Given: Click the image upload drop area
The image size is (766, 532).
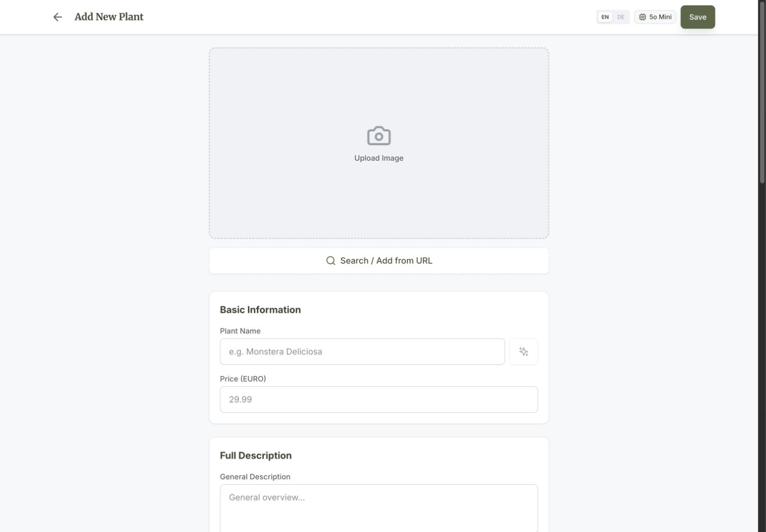Looking at the screenshot, I should click(x=379, y=143).
